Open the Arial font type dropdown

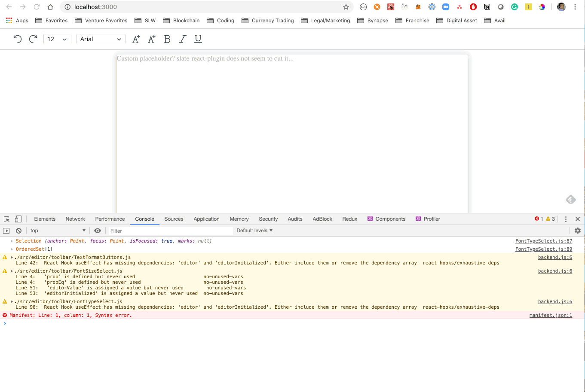point(101,39)
